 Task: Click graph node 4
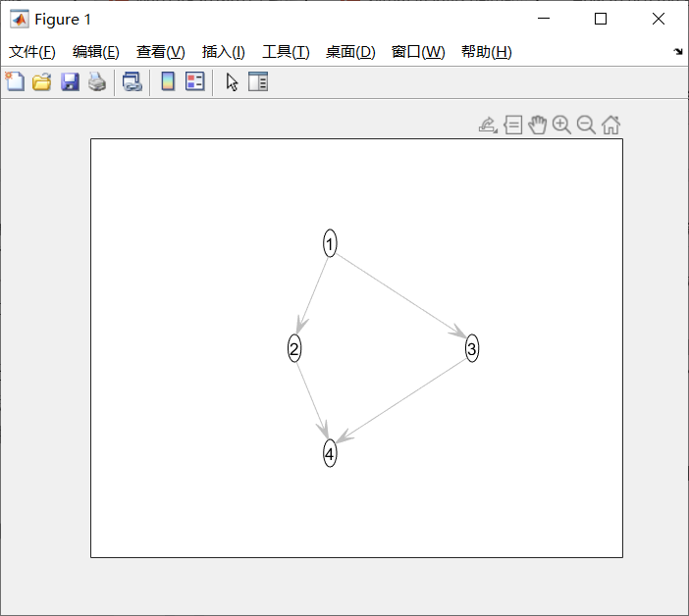(330, 453)
